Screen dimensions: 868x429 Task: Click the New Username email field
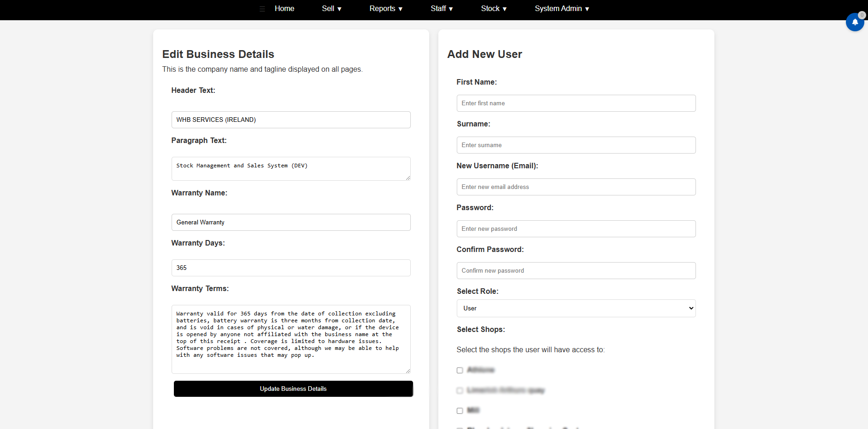point(576,187)
